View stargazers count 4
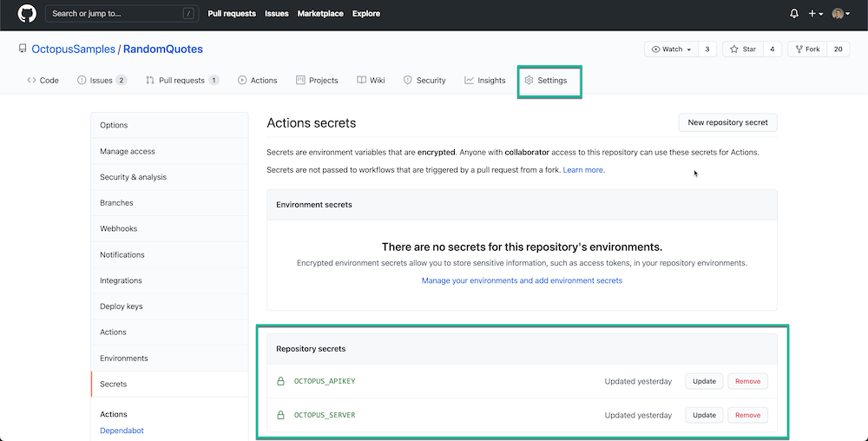 pyautogui.click(x=773, y=49)
